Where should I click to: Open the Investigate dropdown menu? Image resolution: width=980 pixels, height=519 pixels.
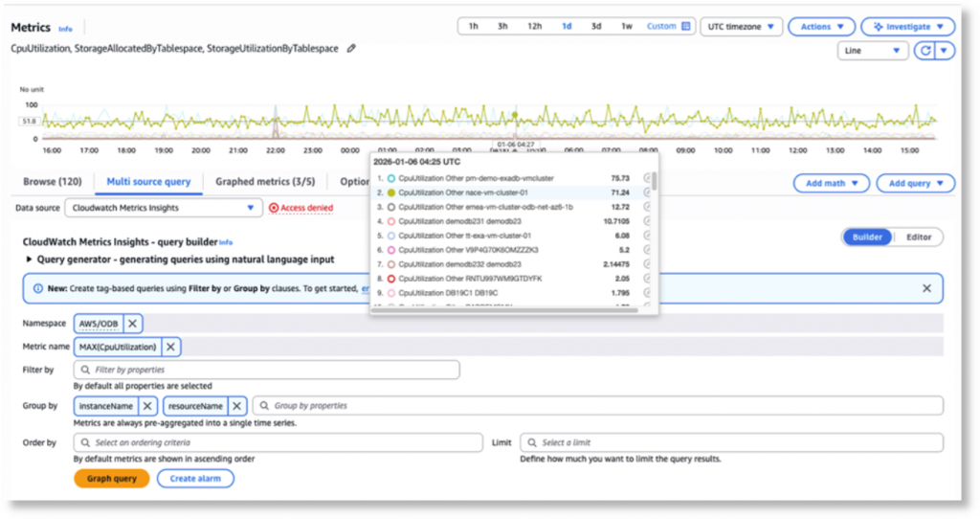pyautogui.click(x=908, y=27)
